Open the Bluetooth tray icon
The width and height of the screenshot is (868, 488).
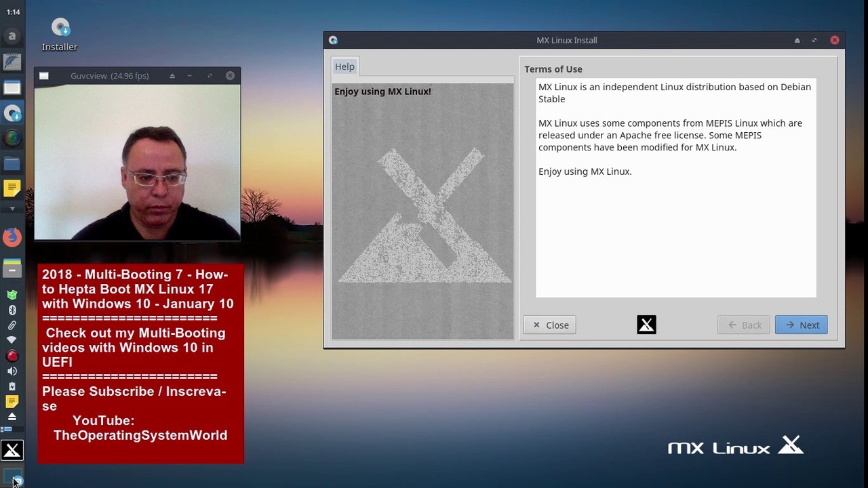pos(12,310)
